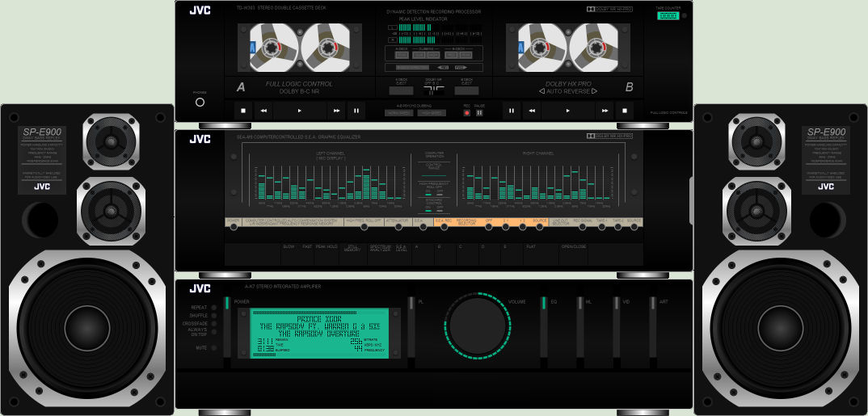Choose SLOW analyzer speed
The image size is (868, 416).
[x=289, y=254]
